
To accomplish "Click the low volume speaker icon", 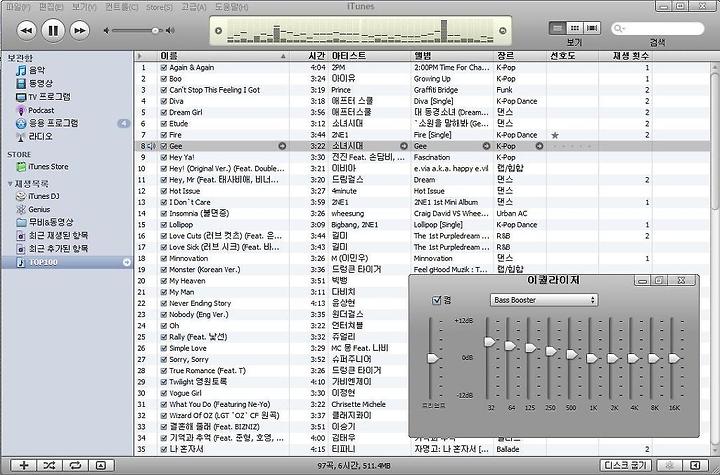I will pos(107,31).
